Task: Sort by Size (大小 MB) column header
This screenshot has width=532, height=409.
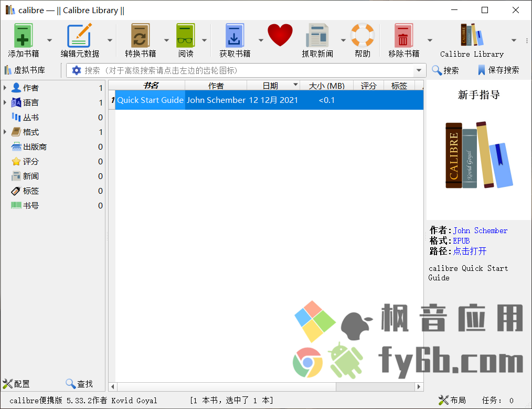Action: tap(326, 86)
